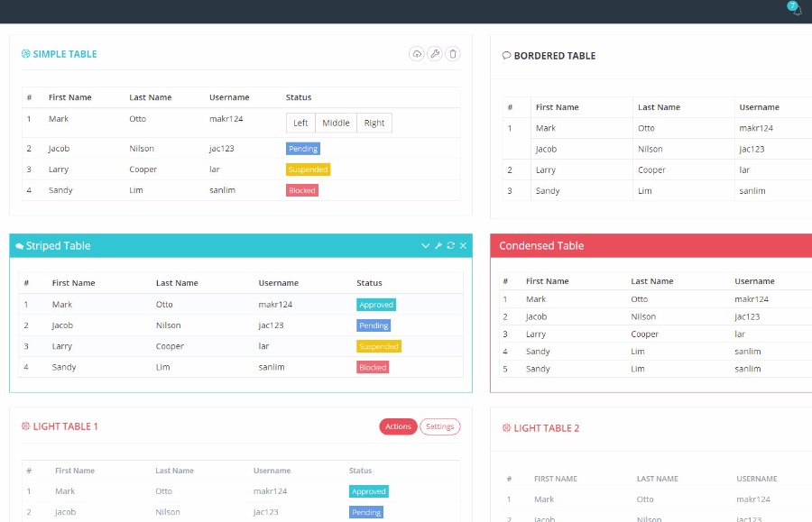812x522 pixels.
Task: Click the gear icon beside SIMPLE TABLE heading
Action: pyautogui.click(x=24, y=54)
